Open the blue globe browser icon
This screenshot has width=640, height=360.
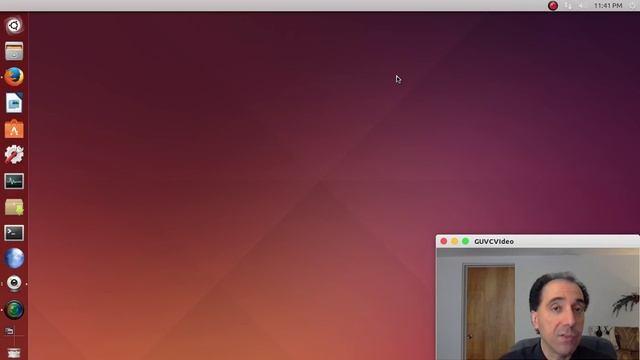[14, 258]
